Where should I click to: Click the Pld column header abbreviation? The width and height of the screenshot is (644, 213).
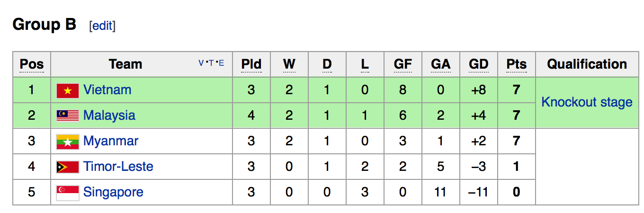pos(251,64)
